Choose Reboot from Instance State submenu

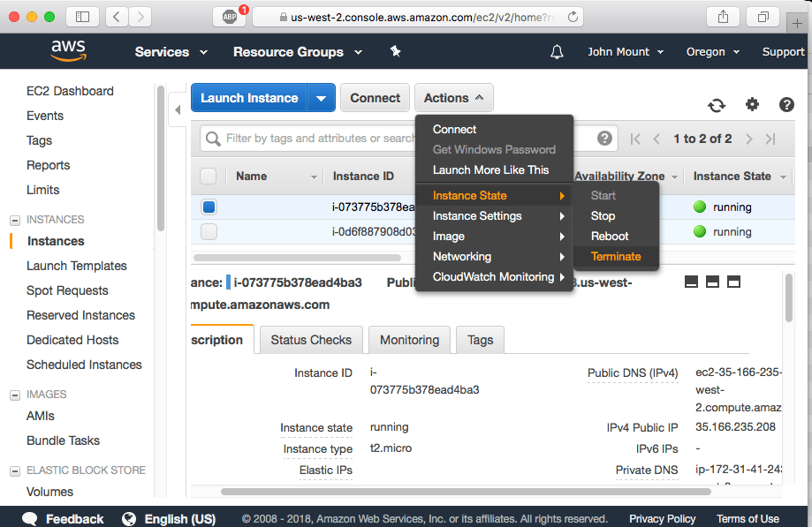click(616, 237)
